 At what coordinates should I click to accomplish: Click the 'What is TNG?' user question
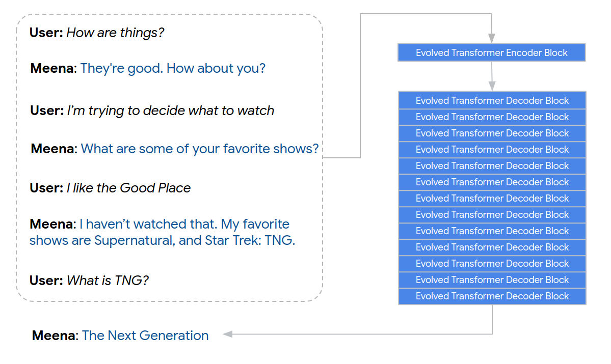point(108,281)
